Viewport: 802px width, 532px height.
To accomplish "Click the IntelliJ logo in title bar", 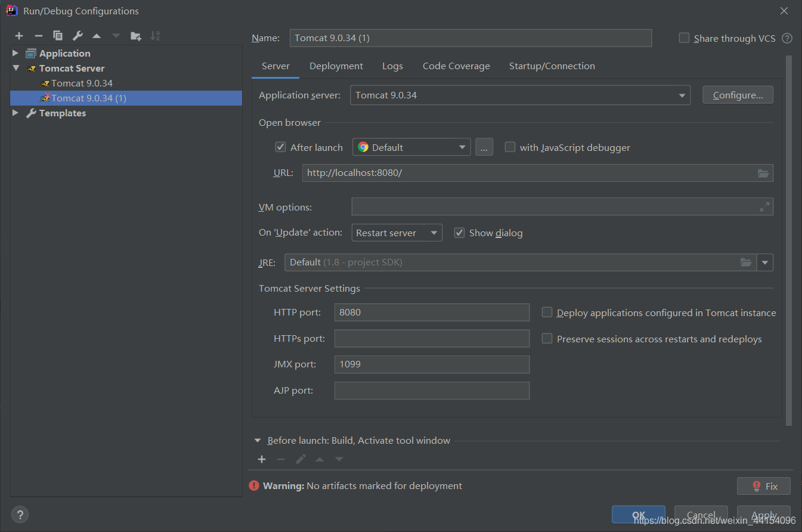I will tap(11, 10).
